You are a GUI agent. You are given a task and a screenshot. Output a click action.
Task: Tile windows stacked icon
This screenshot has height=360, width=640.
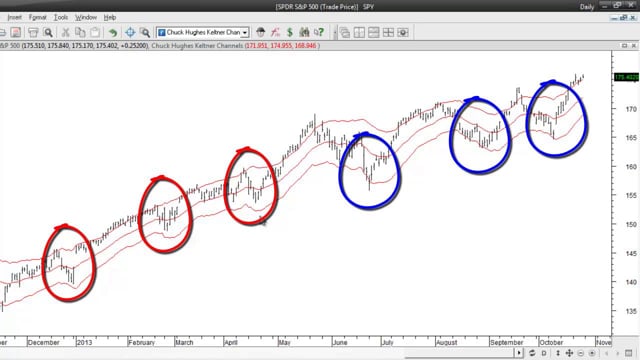point(374,33)
